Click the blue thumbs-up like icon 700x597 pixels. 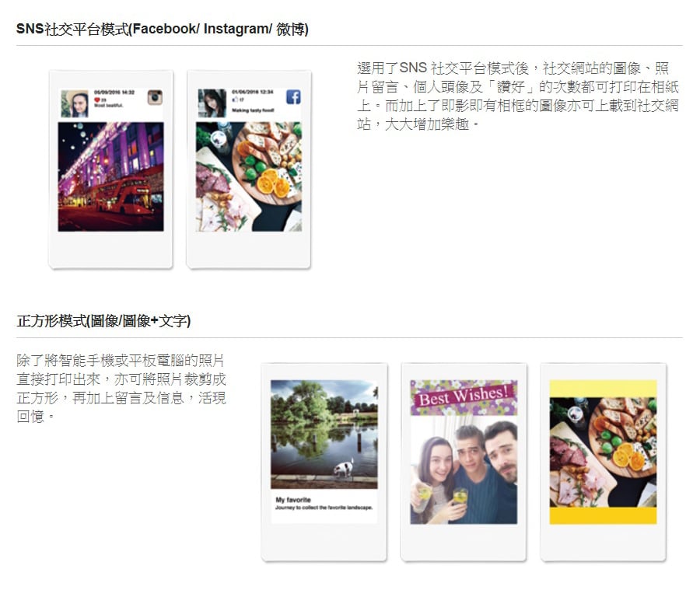pyautogui.click(x=234, y=99)
